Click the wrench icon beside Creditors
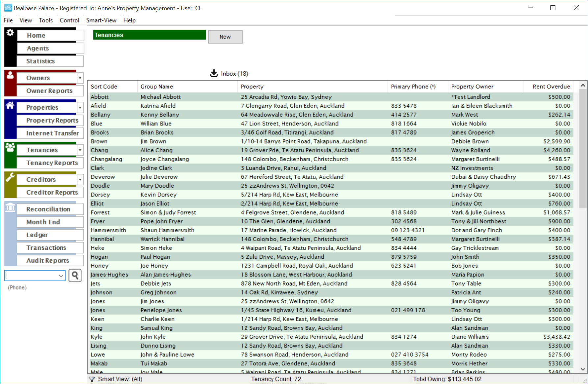 pyautogui.click(x=10, y=177)
